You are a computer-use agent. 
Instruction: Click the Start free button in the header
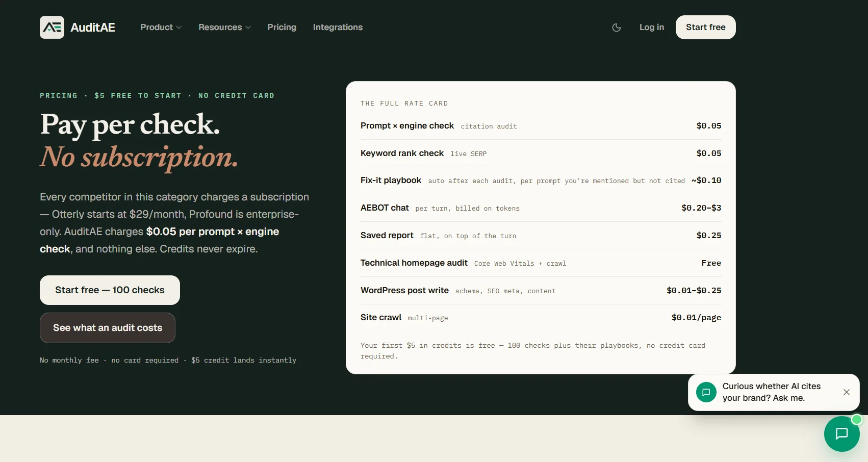pos(706,27)
